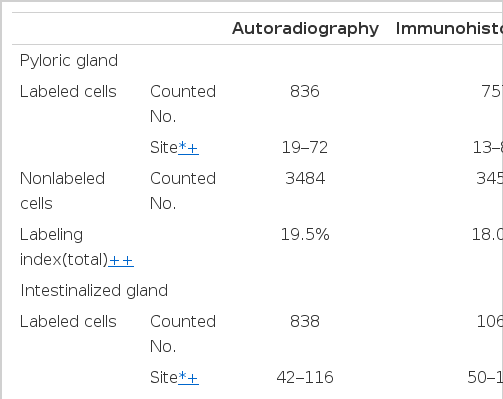Image resolution: width=503 pixels, height=399 pixels.
Task: Select the 838 labeled cell count
Action: coord(305,321)
